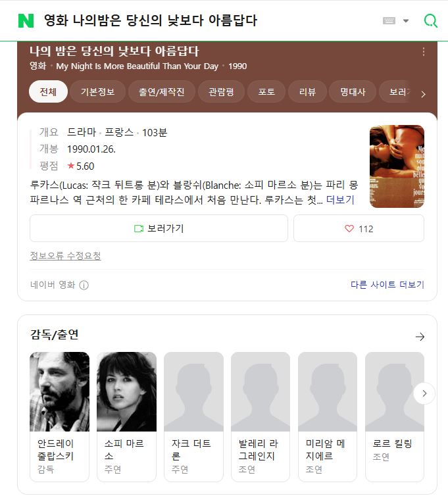Image resolution: width=448 pixels, height=496 pixels.
Task: Click the 정보오류 수정요청 link
Action: tap(65, 256)
